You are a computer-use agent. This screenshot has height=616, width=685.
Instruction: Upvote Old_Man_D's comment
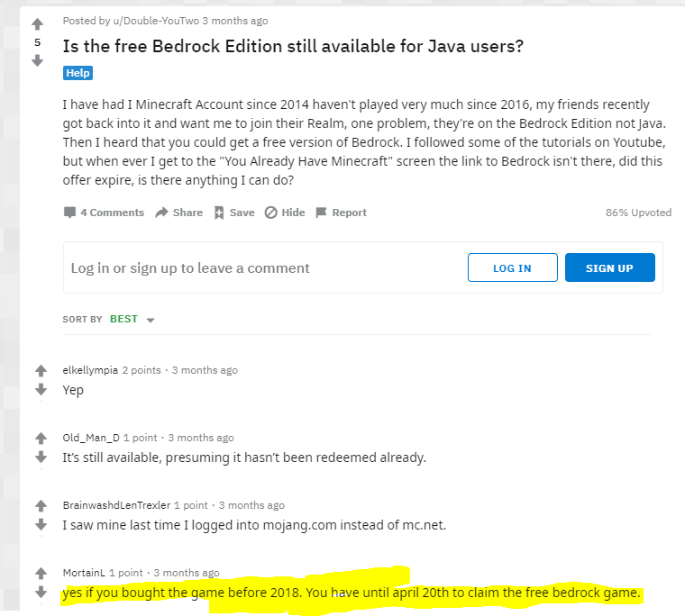41,438
